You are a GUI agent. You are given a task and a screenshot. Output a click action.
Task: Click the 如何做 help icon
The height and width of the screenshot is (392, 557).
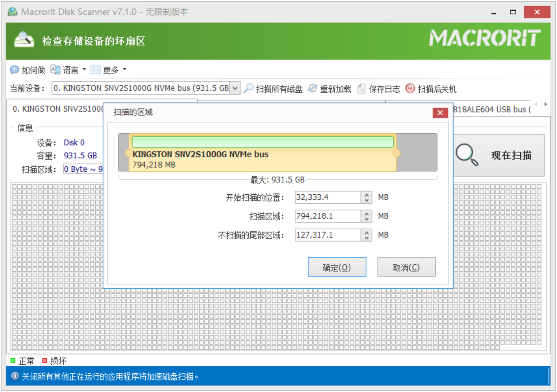[14, 70]
